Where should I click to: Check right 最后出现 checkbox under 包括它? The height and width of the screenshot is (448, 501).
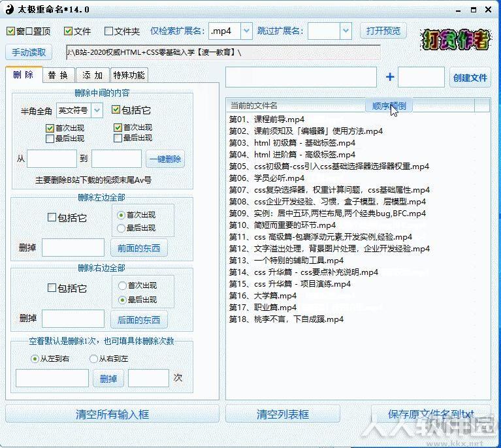click(118, 138)
